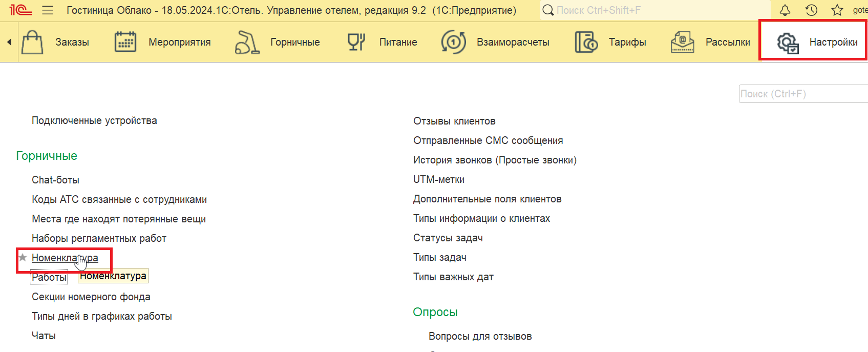Open Отзывы клиентов link
868x352 pixels.
click(454, 121)
